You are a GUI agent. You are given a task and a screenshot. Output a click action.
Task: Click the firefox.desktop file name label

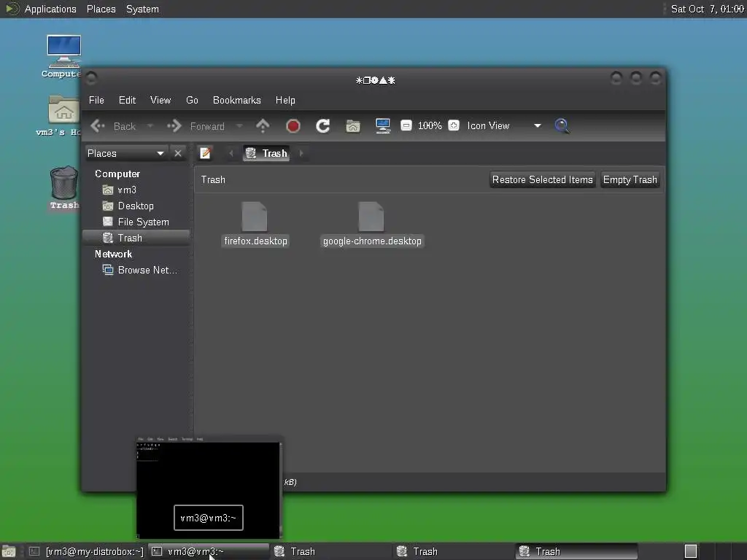(256, 241)
